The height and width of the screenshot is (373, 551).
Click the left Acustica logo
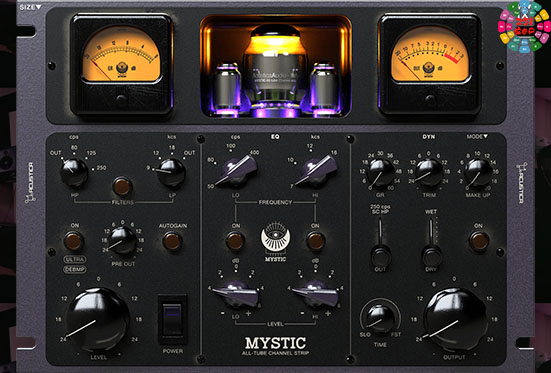coord(30,182)
